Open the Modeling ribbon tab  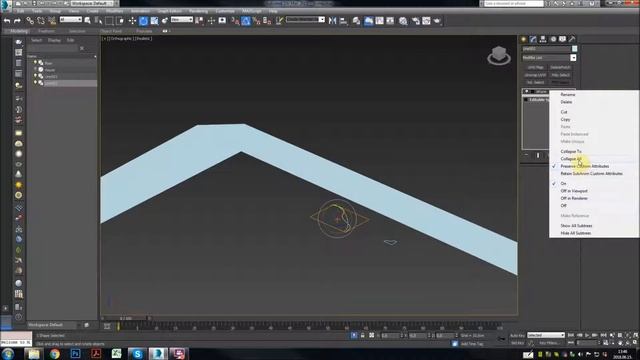19,31
